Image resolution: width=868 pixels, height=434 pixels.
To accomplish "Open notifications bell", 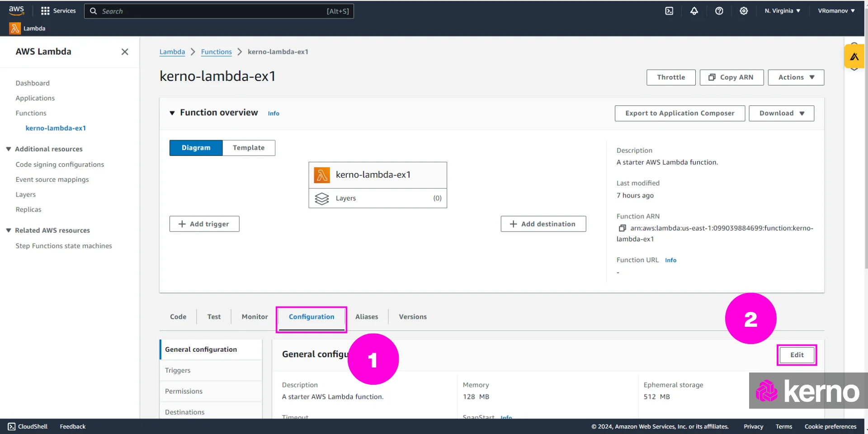I will pos(694,11).
